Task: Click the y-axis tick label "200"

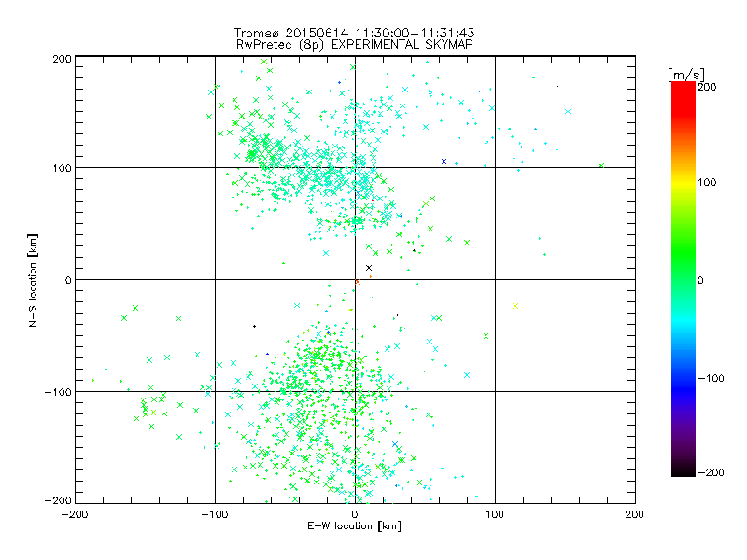Action: coord(62,59)
